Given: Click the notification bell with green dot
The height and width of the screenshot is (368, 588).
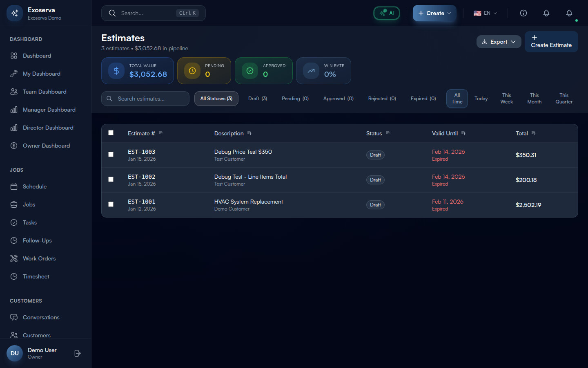Looking at the screenshot, I should click(569, 13).
